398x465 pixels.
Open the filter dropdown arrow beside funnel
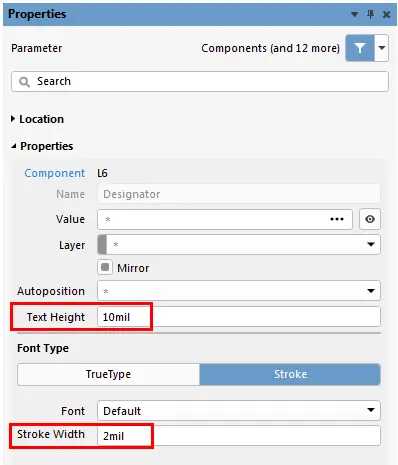point(382,48)
